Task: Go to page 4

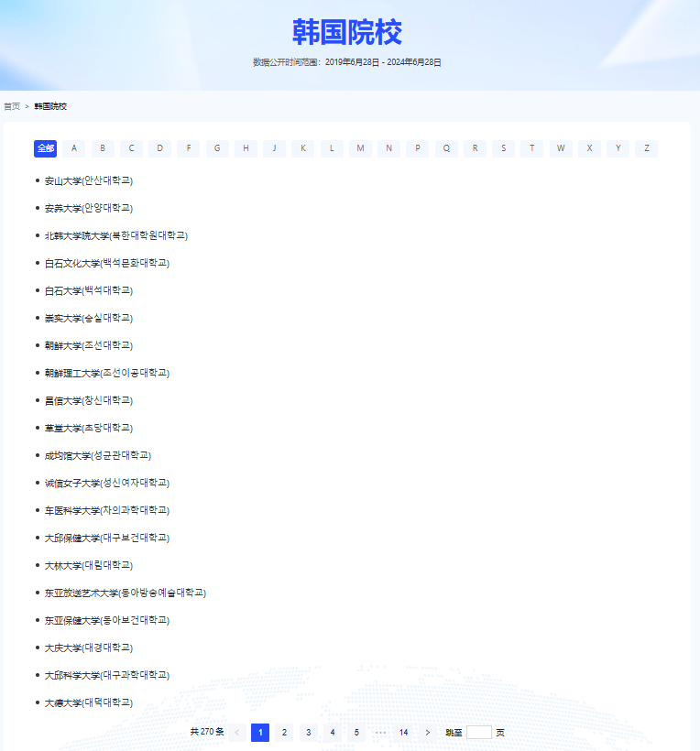Action: click(332, 733)
